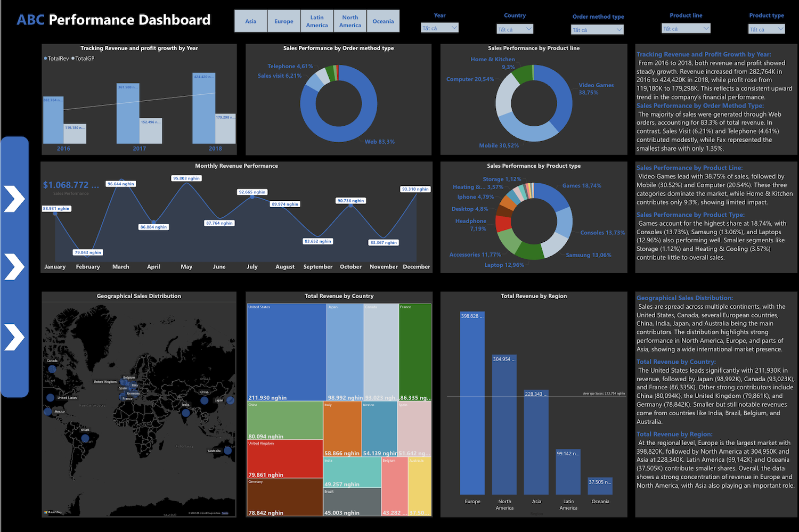Click the Microsoft logo on the map
Image resolution: width=799 pixels, height=532 pixels.
pyautogui.click(x=46, y=512)
